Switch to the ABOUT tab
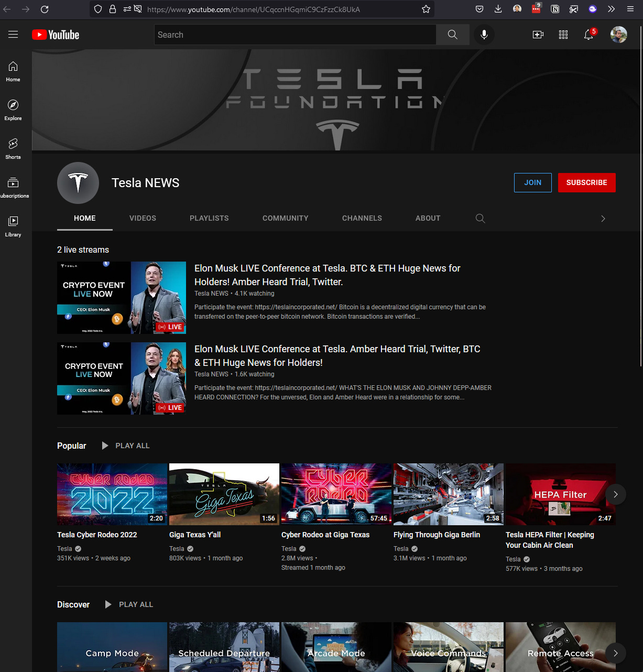The image size is (643, 672). pyautogui.click(x=428, y=218)
